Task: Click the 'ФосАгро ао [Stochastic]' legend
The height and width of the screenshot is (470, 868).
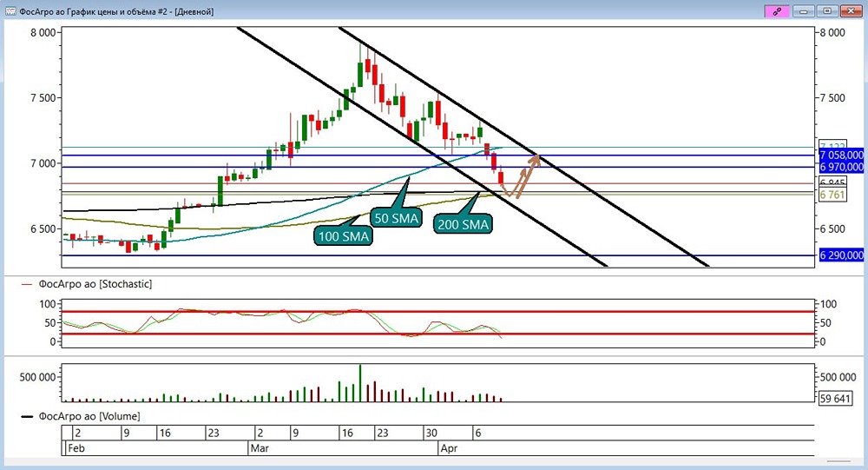Action: tap(95, 284)
